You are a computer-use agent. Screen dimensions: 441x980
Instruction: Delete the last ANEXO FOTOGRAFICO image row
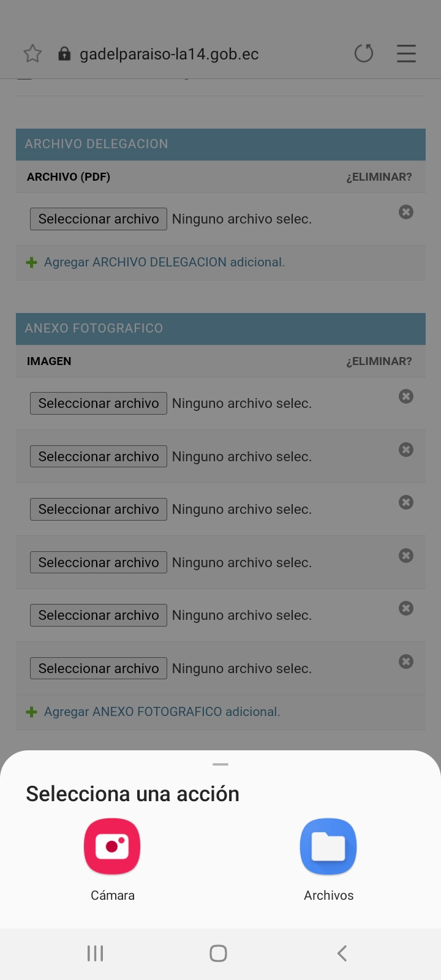(x=406, y=661)
